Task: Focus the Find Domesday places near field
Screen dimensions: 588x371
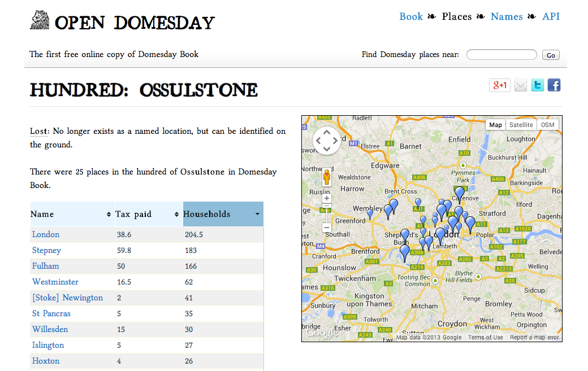Action: coord(501,55)
